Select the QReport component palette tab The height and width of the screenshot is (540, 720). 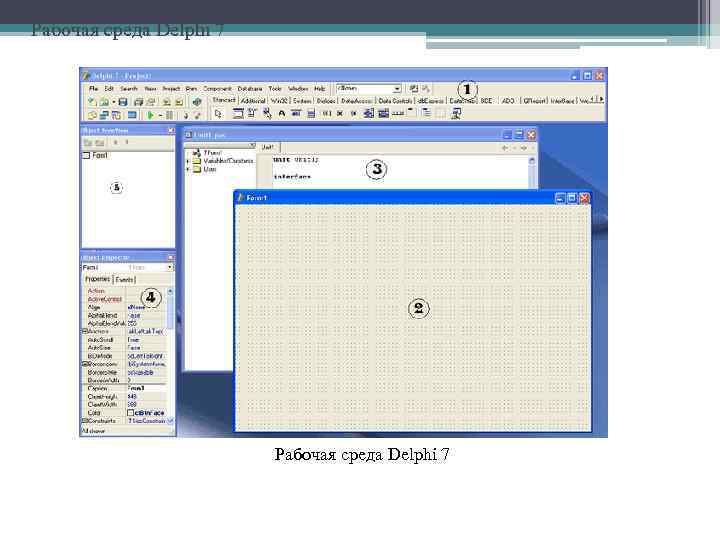(x=534, y=101)
